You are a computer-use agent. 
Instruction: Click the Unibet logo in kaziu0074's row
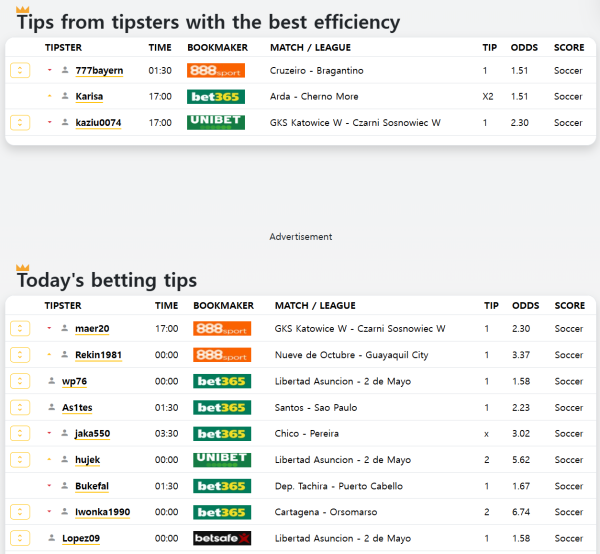(215, 122)
